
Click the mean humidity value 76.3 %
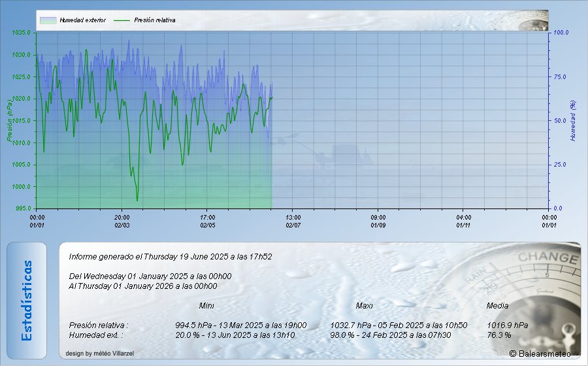pyautogui.click(x=498, y=335)
